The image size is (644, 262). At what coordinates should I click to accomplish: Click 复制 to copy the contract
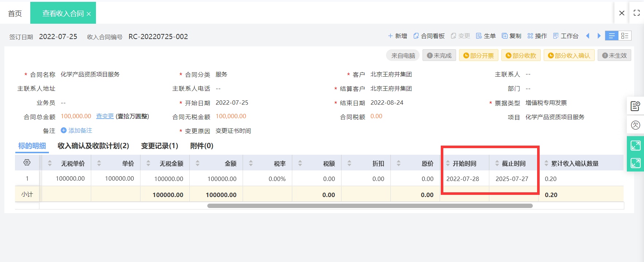coord(511,36)
